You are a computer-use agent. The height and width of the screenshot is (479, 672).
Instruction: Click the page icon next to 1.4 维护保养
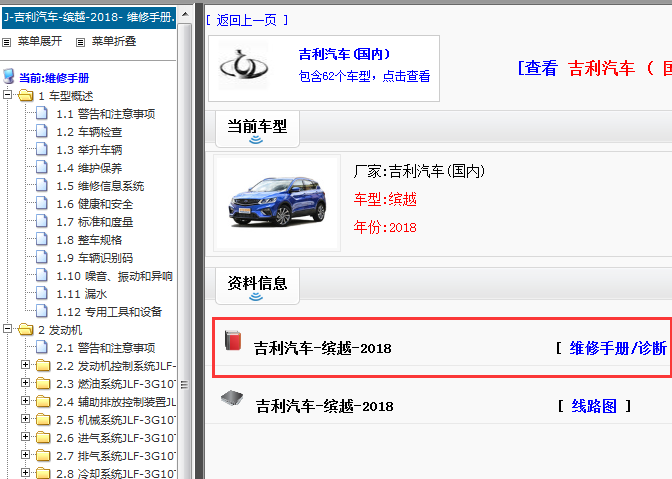42,167
